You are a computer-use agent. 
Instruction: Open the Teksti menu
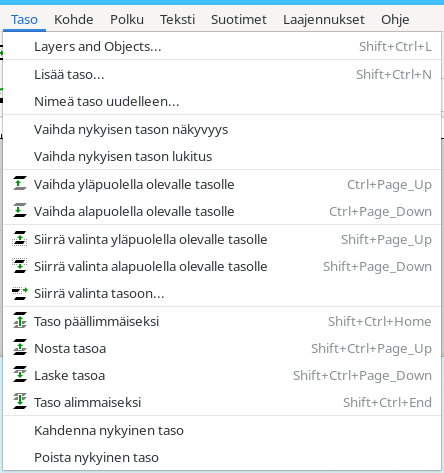tap(177, 19)
